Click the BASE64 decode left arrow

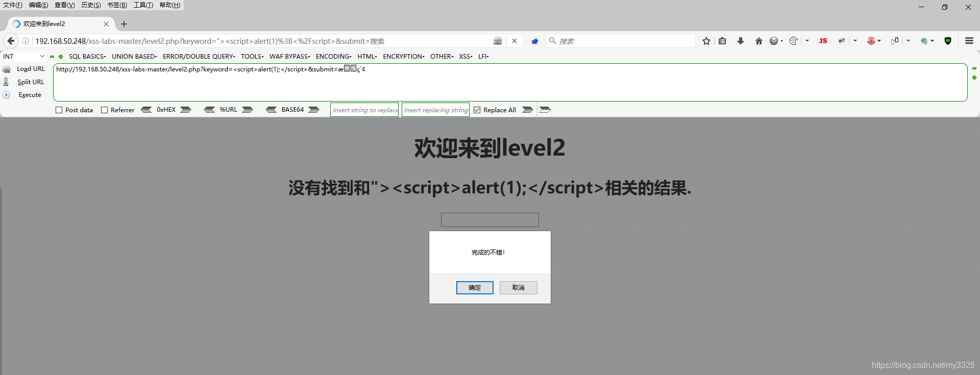coord(271,110)
